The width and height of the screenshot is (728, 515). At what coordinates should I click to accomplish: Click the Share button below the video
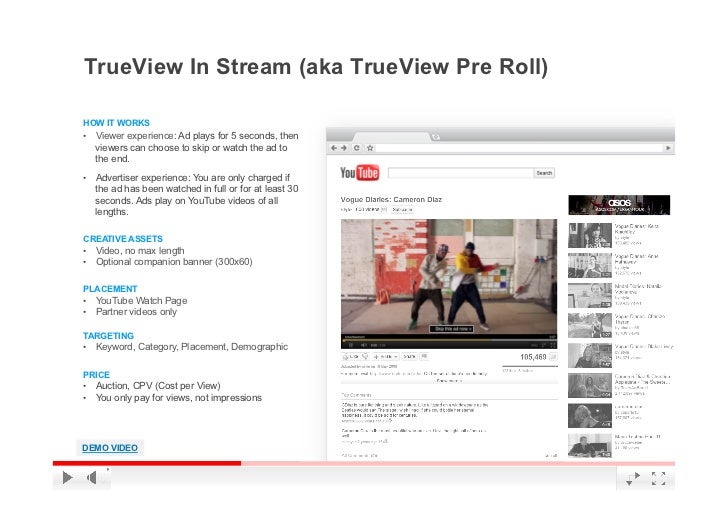pos(410,357)
